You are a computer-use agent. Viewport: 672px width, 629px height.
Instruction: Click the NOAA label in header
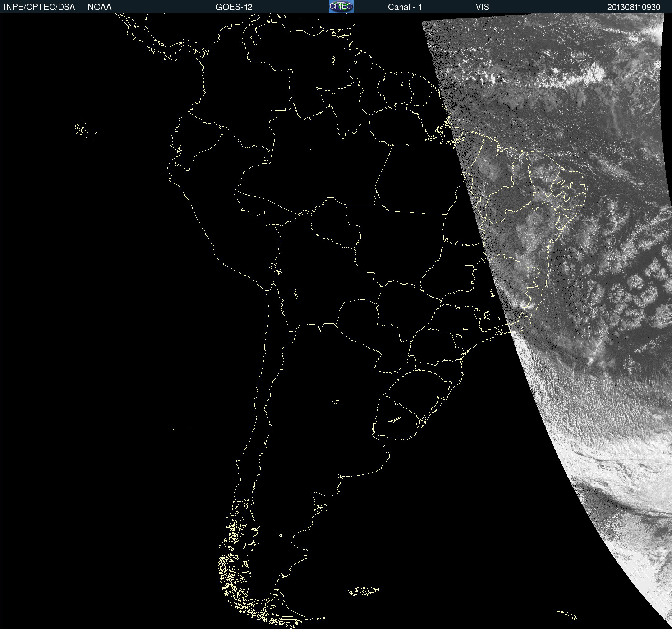(100, 7)
